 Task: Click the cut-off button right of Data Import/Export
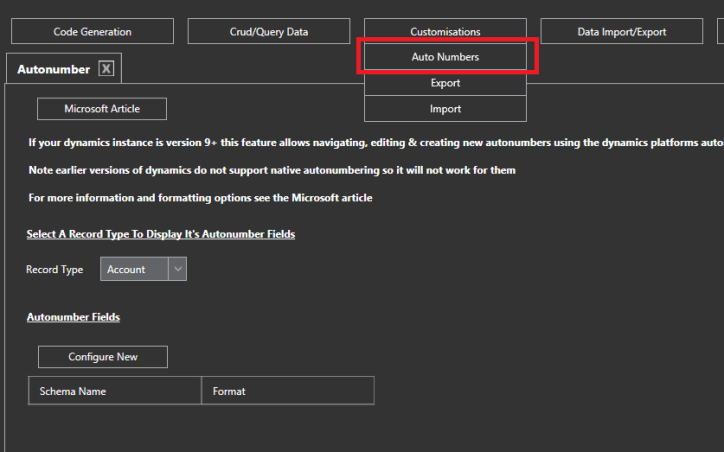(x=720, y=32)
